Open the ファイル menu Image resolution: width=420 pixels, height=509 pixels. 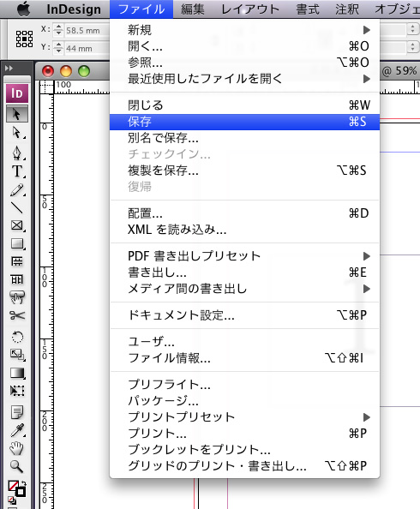141,9
